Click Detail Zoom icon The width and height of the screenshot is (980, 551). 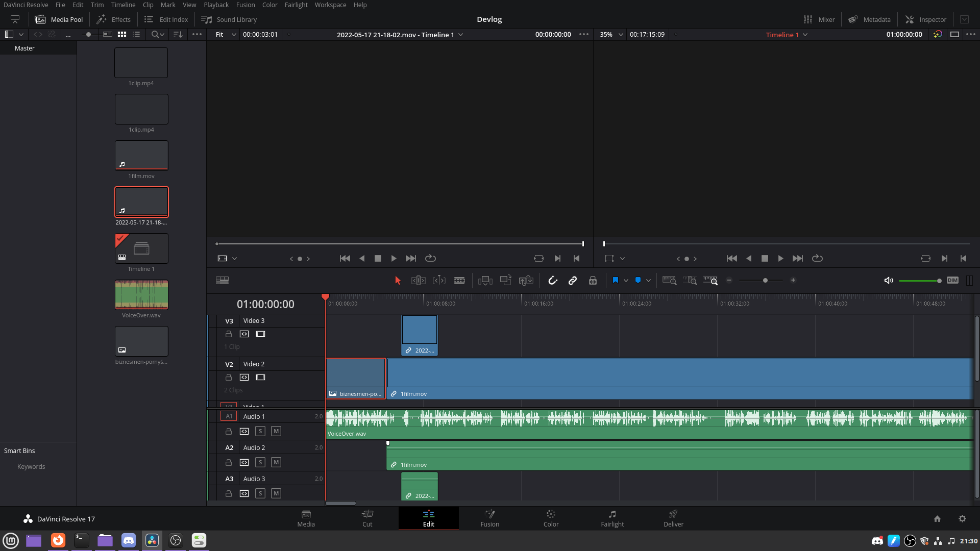click(690, 281)
